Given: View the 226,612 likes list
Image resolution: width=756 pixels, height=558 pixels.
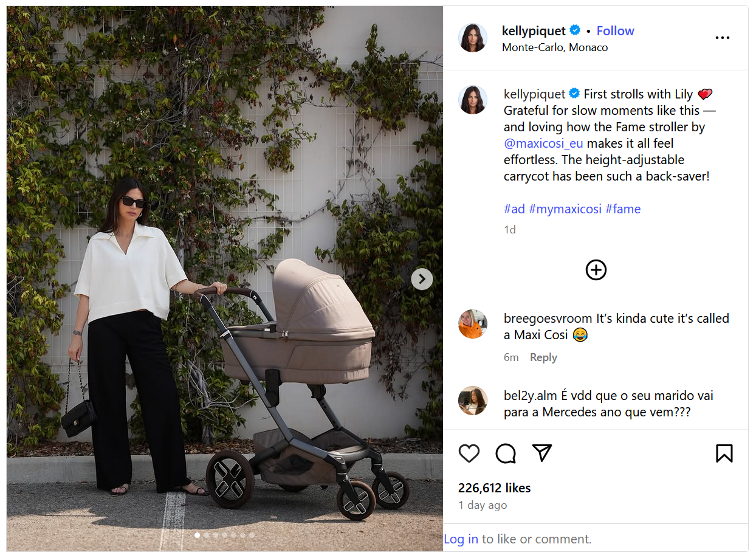Looking at the screenshot, I should click(494, 488).
